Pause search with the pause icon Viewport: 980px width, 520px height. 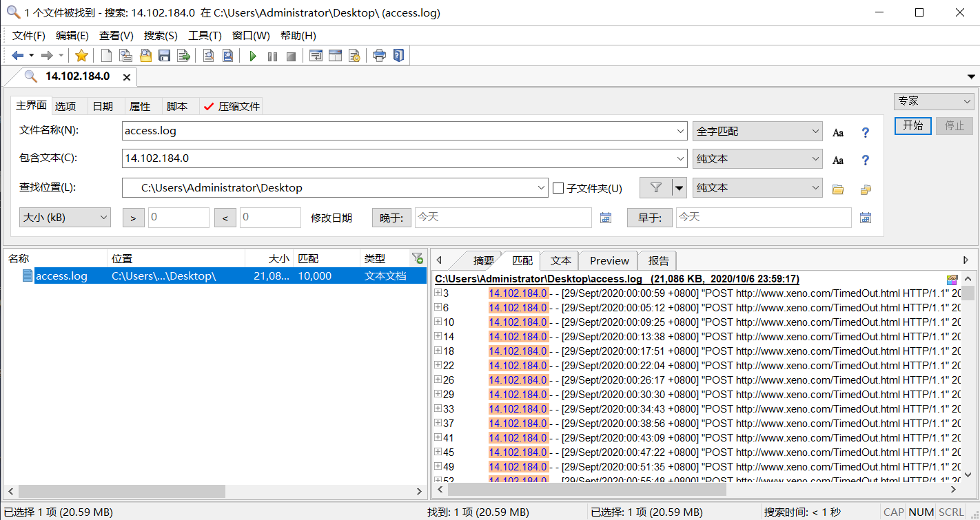point(272,56)
